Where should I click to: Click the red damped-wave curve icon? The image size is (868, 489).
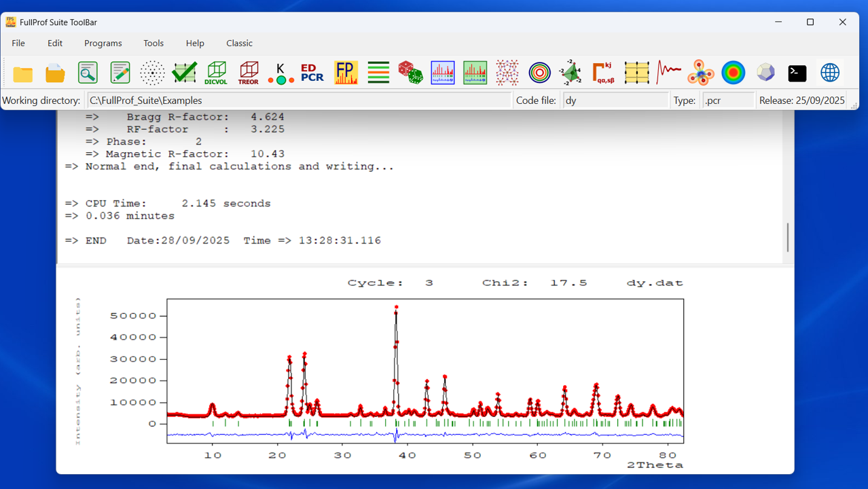[668, 73]
